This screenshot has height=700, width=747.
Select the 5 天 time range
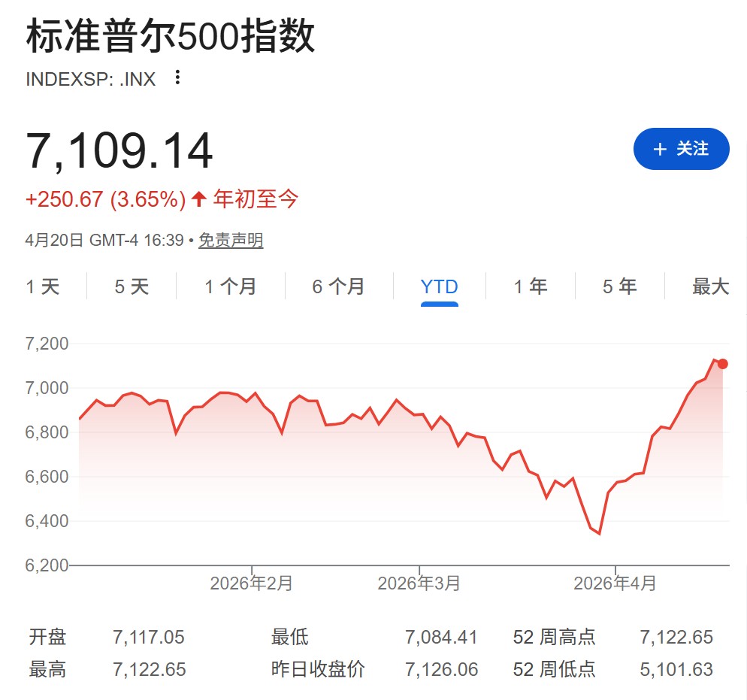coord(132,286)
